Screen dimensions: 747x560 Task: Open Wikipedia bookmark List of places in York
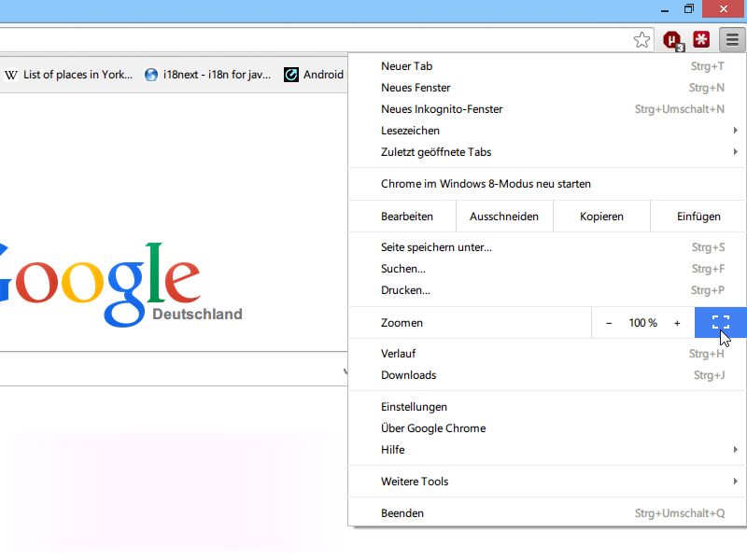[x=68, y=75]
